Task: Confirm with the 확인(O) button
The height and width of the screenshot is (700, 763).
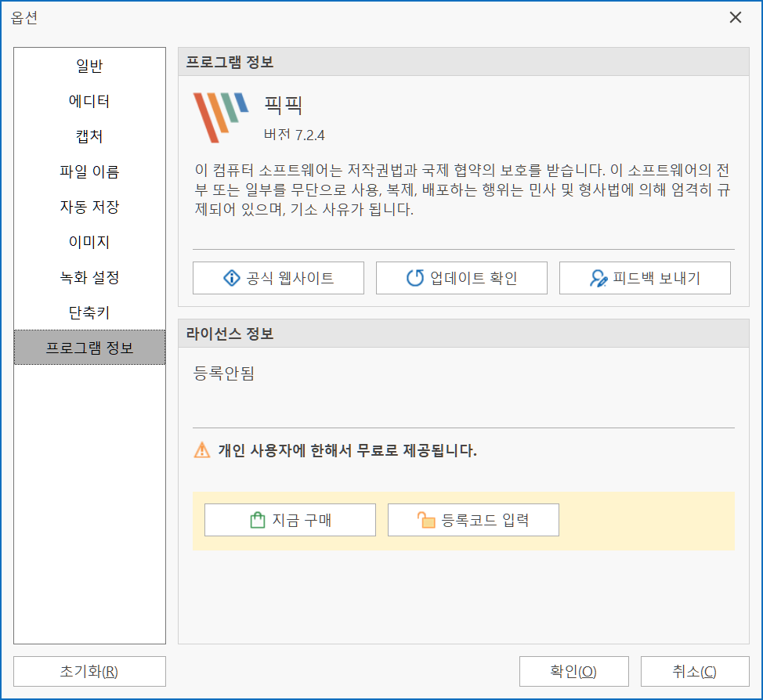Action: tap(573, 671)
